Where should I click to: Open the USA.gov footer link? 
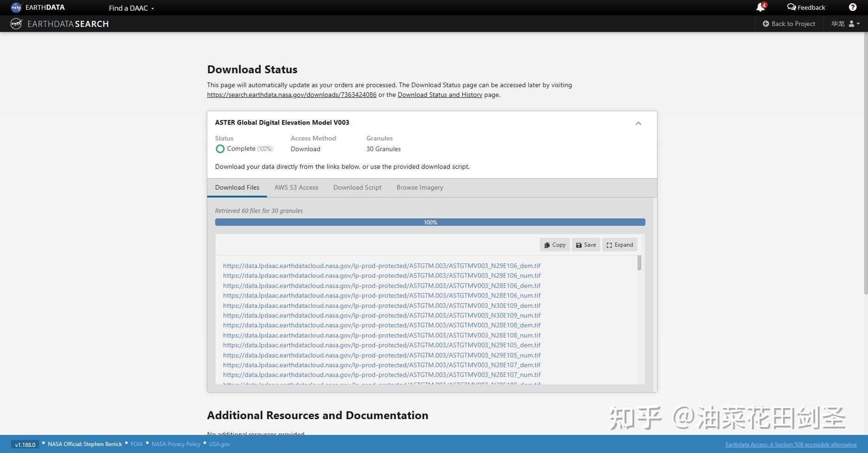[219, 444]
